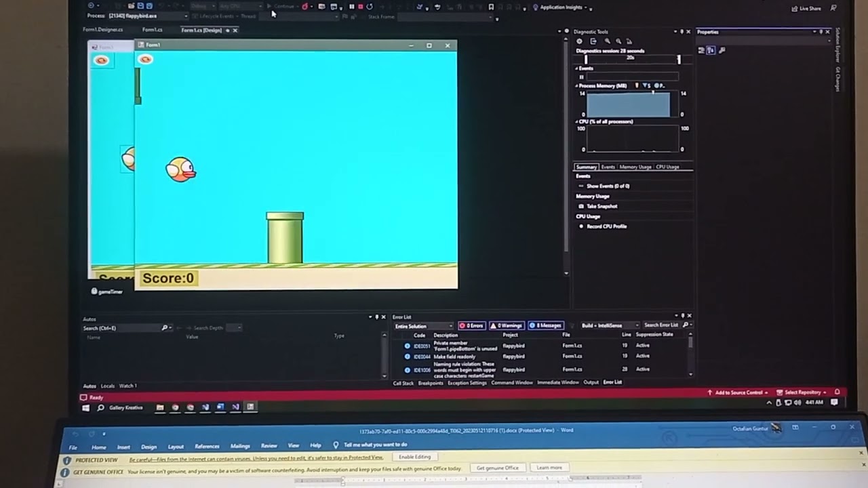Image resolution: width=868 pixels, height=488 pixels.
Task: Expand Add to Source Control menu
Action: coord(738,392)
